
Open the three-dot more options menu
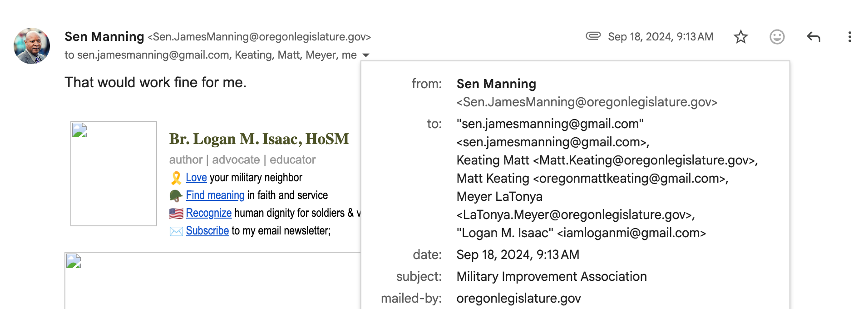(849, 37)
